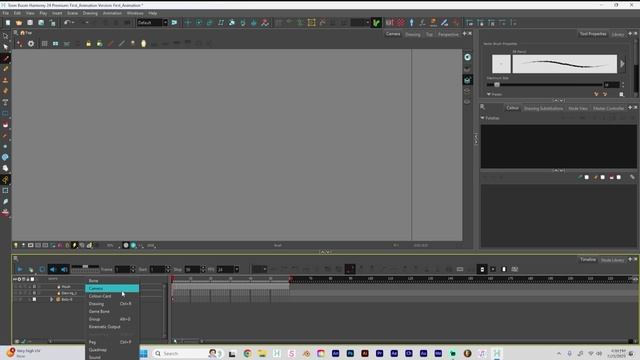The height and width of the screenshot is (360, 640).
Task: Toggle show/hide all layers in Timeline header
Action: (15, 279)
